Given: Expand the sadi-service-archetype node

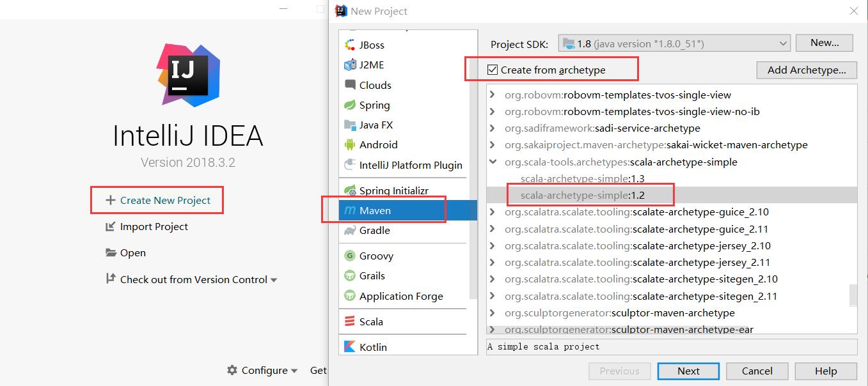Looking at the screenshot, I should (493, 128).
